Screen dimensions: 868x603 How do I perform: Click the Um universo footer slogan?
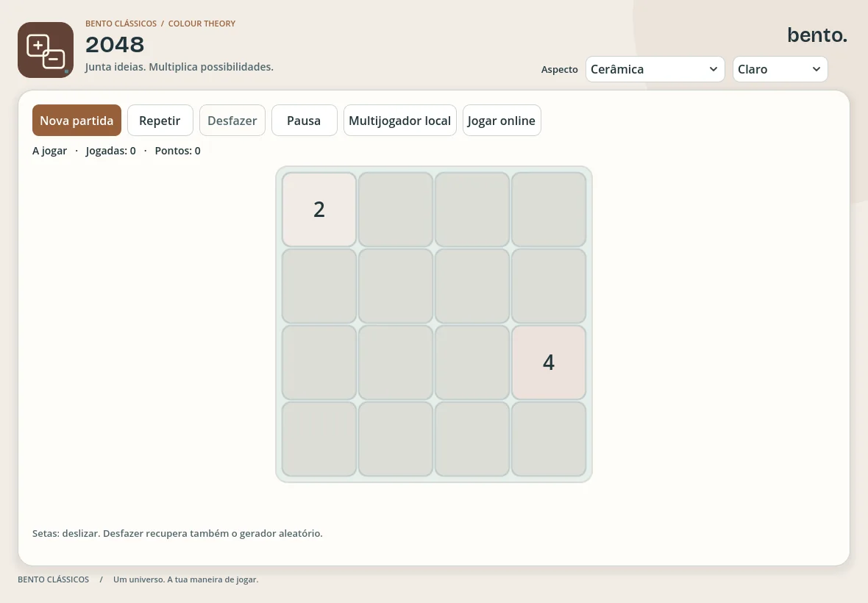[185, 579]
